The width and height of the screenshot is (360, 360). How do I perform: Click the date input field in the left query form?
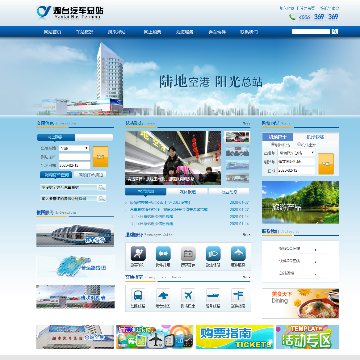click(x=74, y=165)
